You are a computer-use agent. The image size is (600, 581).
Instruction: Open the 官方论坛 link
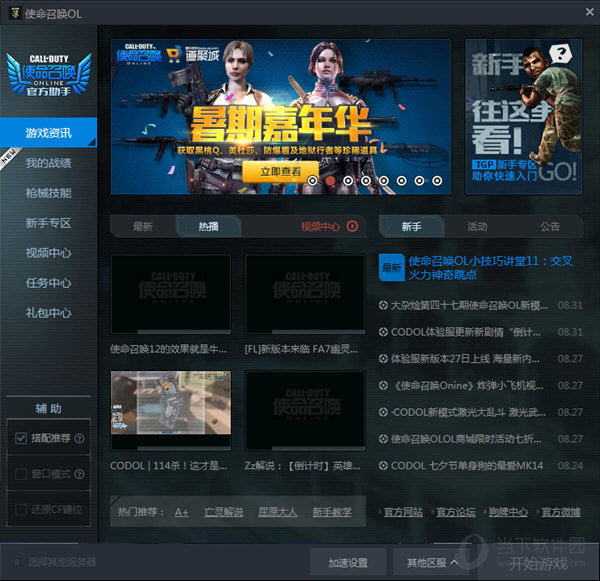click(456, 512)
